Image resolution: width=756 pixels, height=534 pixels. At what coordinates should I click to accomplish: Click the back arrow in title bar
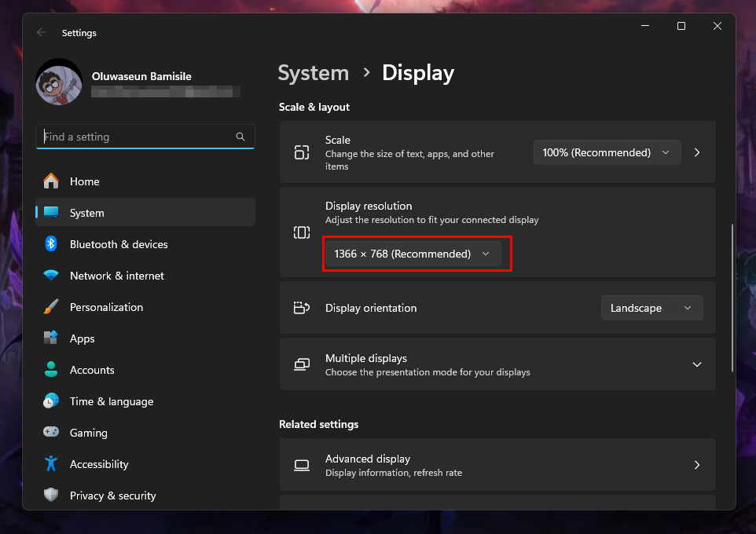click(x=42, y=33)
